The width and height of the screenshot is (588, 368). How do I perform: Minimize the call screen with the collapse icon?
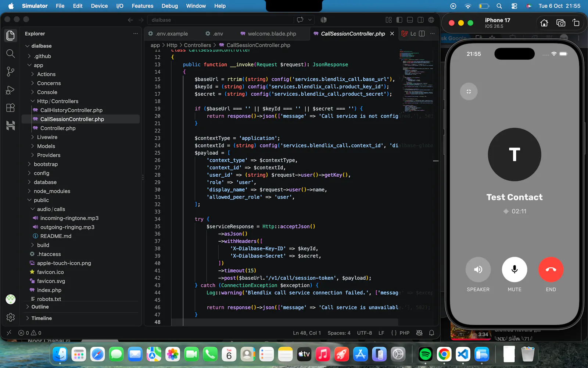[469, 92]
